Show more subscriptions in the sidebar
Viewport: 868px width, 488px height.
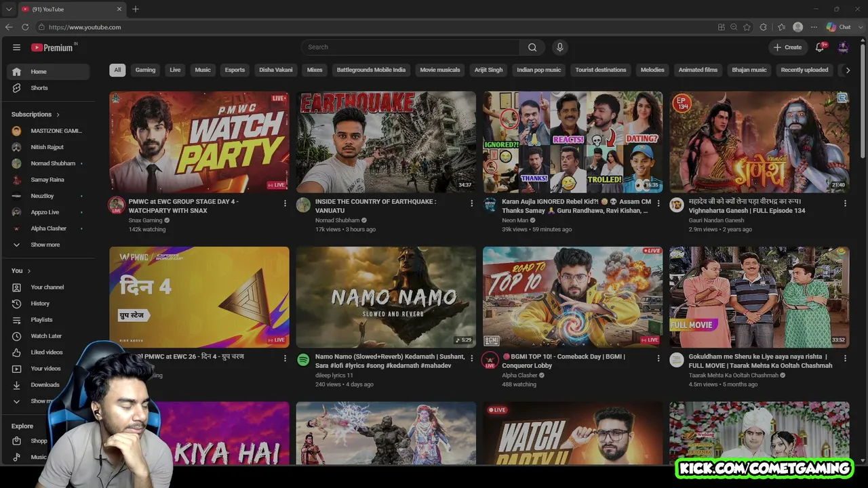(x=45, y=245)
